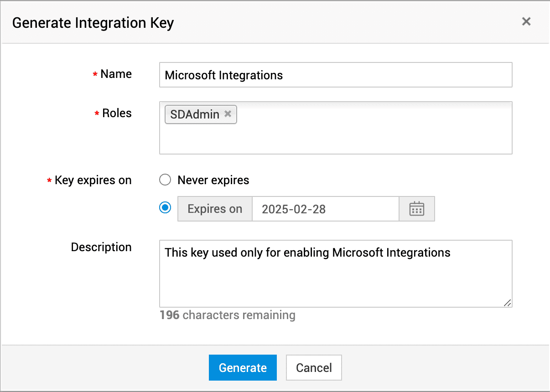Click the Name field label
The width and height of the screenshot is (550, 392).
point(116,74)
